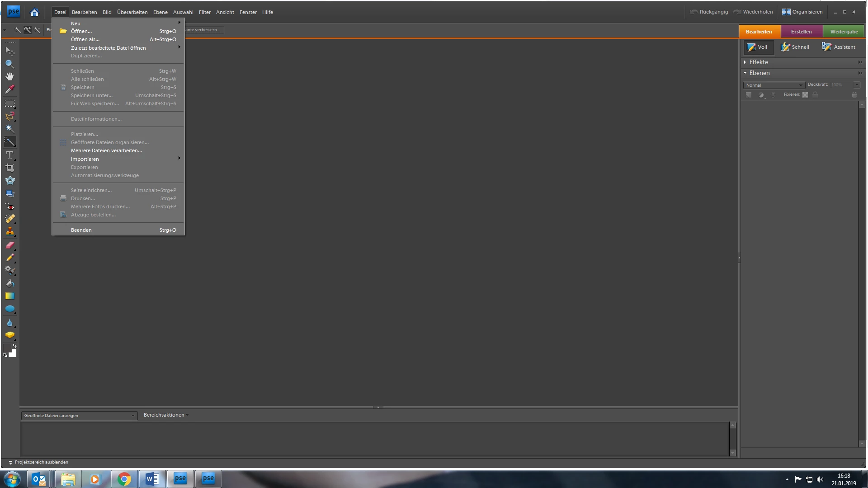This screenshot has height=488, width=868.
Task: Select the Eraser tool
Action: click(x=9, y=245)
